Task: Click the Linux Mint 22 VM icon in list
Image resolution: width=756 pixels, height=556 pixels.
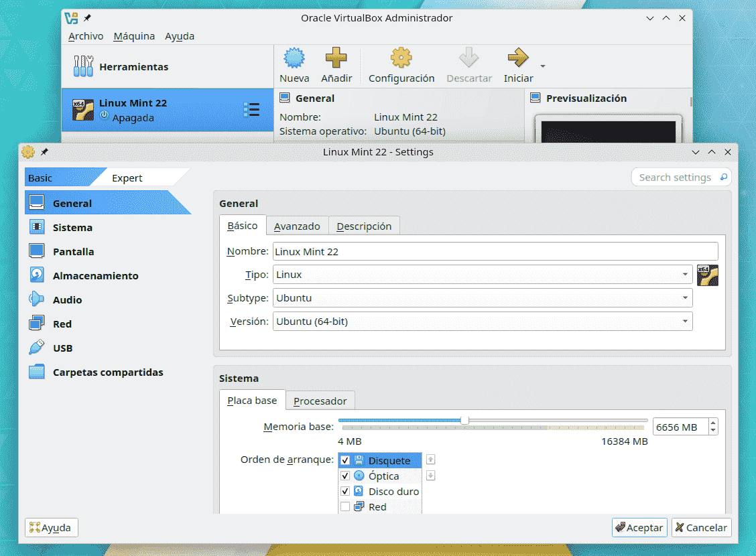Action: 83,110
